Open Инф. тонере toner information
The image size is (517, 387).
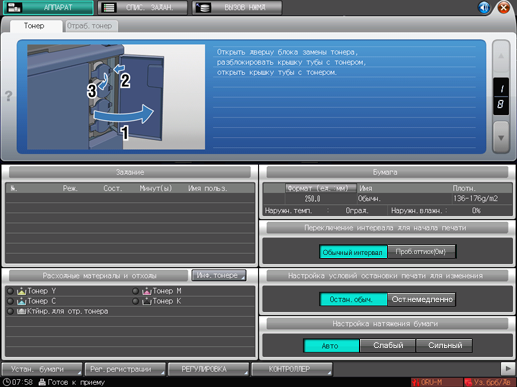[x=219, y=275]
